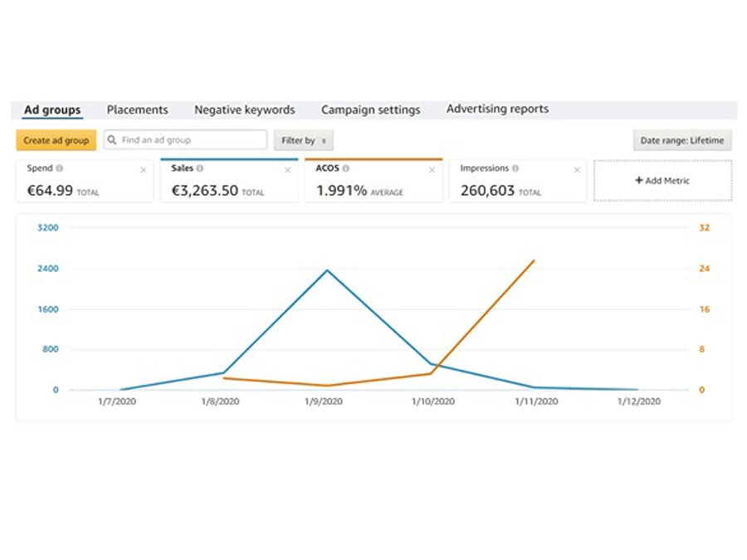
Task: Remove the Spend metric card
Action: [143, 170]
